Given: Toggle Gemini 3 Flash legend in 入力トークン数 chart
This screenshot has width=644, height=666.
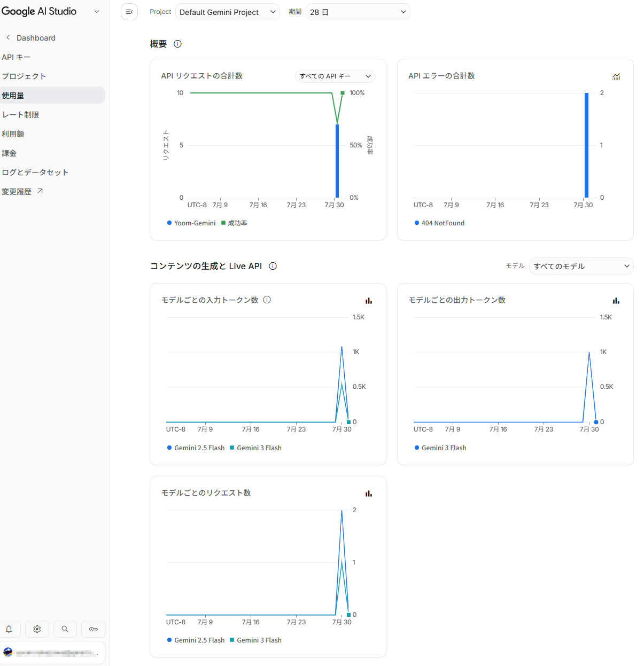Looking at the screenshot, I should (255, 448).
